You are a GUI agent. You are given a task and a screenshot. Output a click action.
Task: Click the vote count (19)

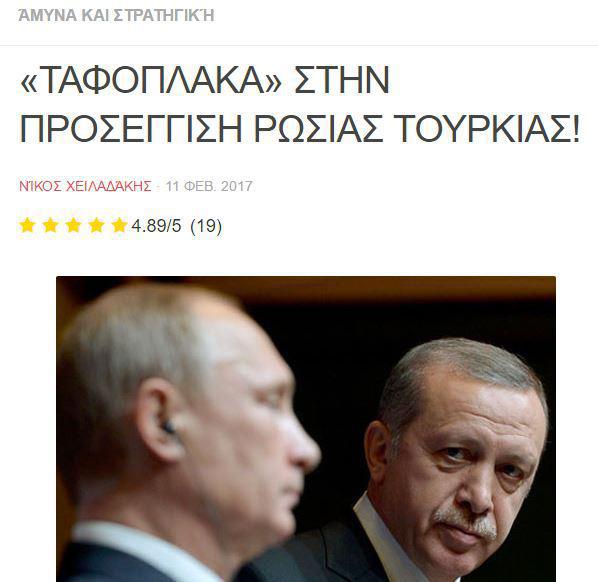coord(206,226)
